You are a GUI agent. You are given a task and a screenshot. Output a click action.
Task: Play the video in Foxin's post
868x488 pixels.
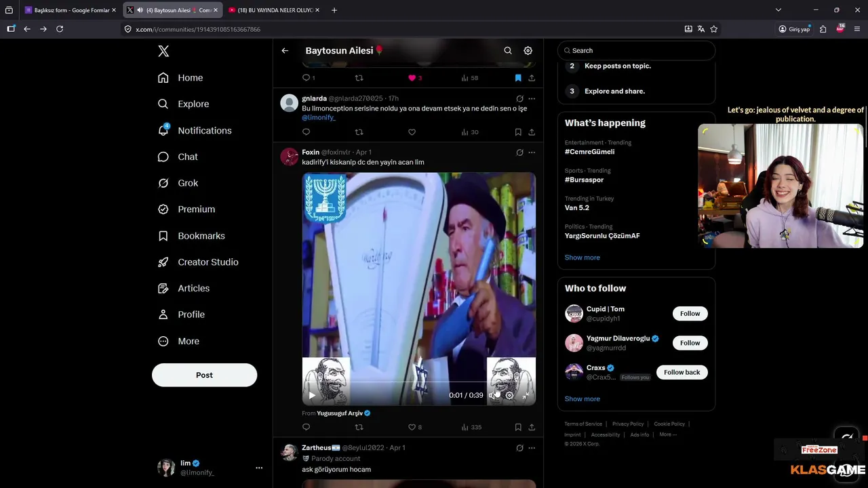[312, 395]
